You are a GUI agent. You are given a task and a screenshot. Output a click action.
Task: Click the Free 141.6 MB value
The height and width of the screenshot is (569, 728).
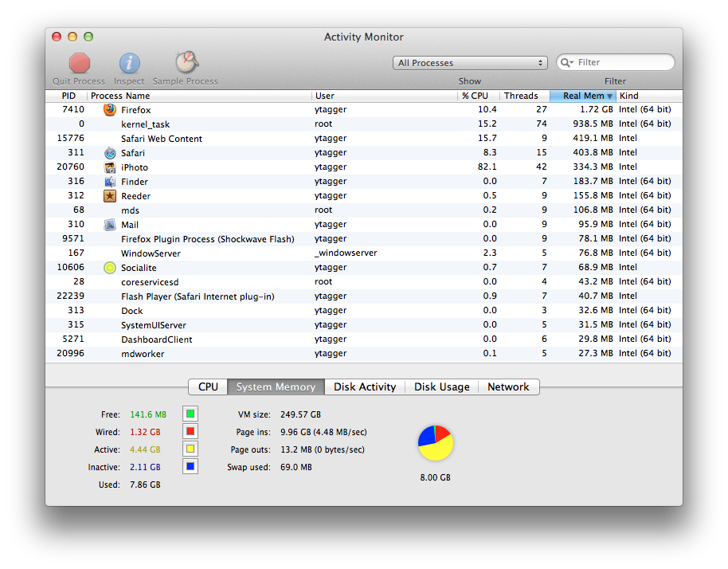[x=148, y=414]
